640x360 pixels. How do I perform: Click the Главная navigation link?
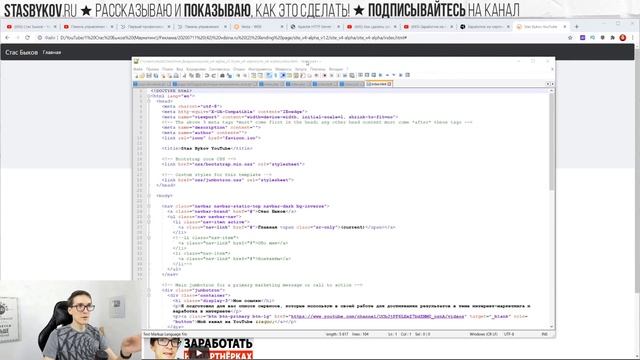(52, 52)
